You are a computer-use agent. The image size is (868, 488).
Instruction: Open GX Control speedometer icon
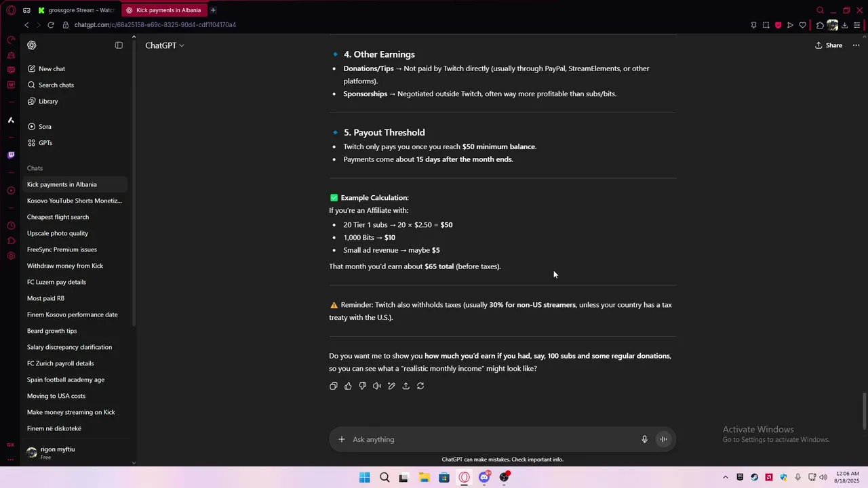[x=11, y=40]
